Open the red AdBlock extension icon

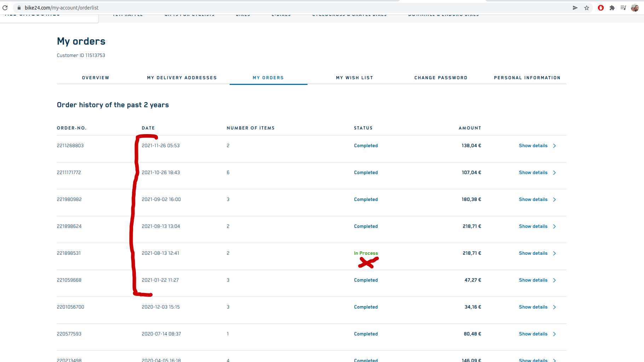tap(600, 8)
